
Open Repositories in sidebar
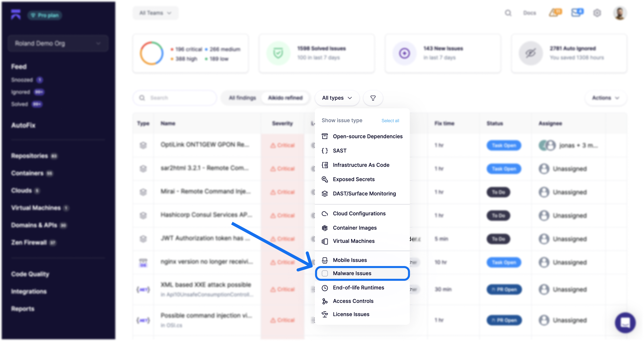coord(34,156)
